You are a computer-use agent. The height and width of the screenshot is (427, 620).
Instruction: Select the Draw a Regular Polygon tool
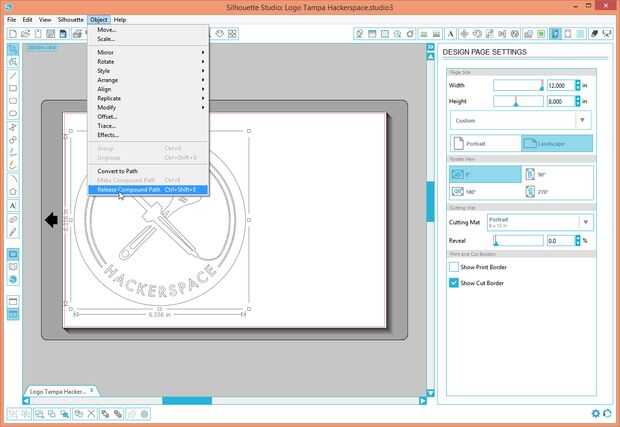tap(13, 192)
